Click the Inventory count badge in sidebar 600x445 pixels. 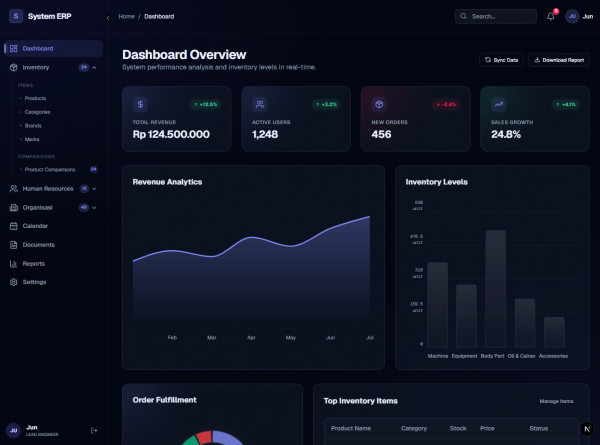[x=84, y=67]
